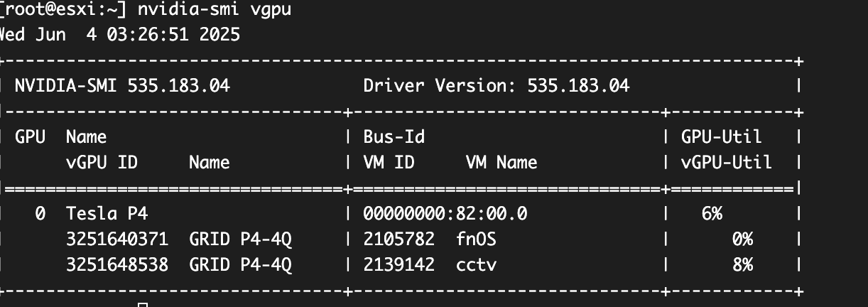
Task: Click the GPU column header
Action: tap(30, 136)
